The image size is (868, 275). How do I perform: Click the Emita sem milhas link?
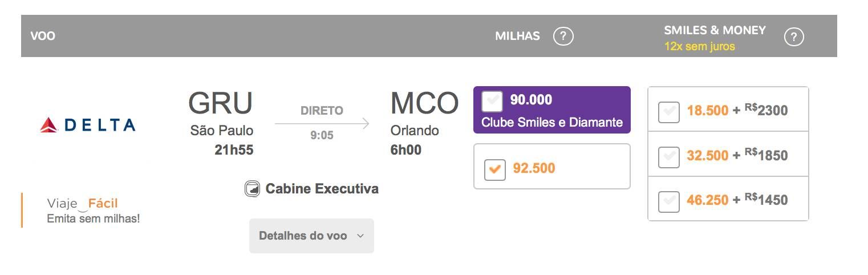(94, 219)
